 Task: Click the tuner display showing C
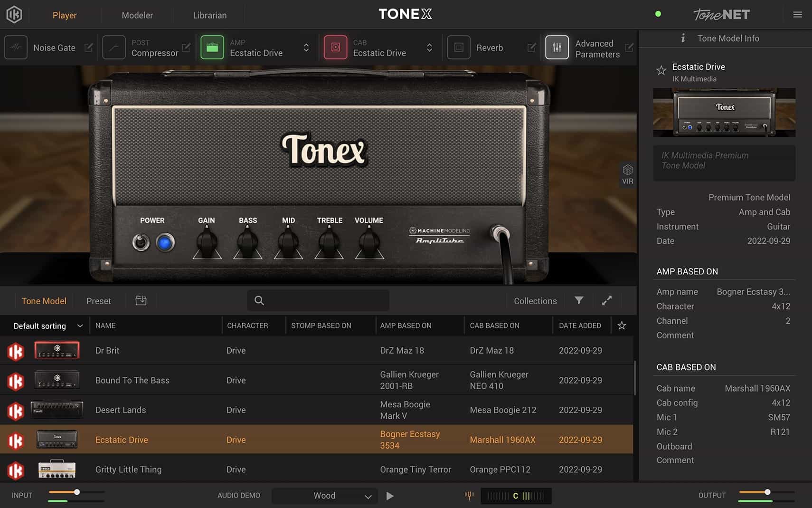coord(516,496)
